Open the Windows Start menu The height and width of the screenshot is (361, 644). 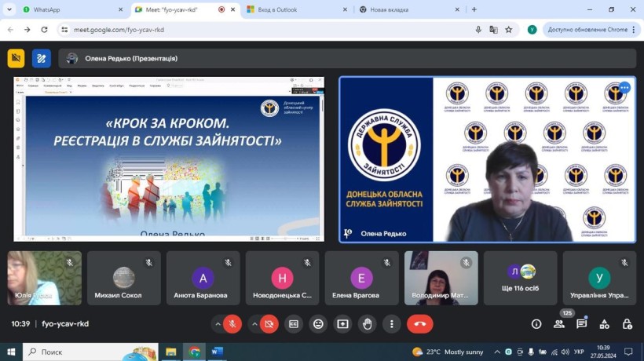pyautogui.click(x=11, y=352)
